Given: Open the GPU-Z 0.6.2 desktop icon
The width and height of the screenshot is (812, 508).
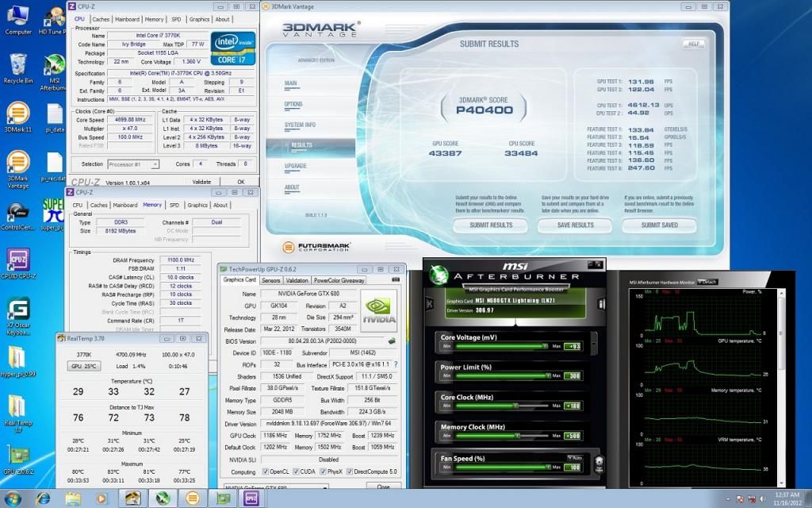Looking at the screenshot, I should point(18,460).
